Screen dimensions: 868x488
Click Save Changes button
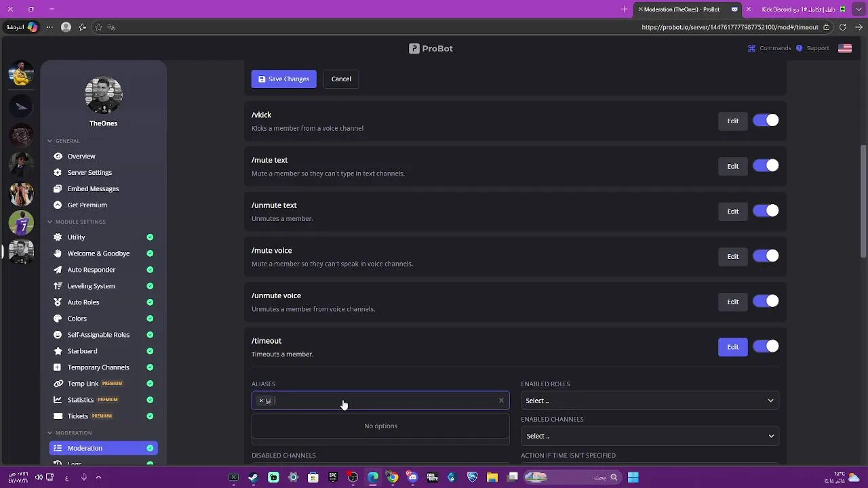283,79
